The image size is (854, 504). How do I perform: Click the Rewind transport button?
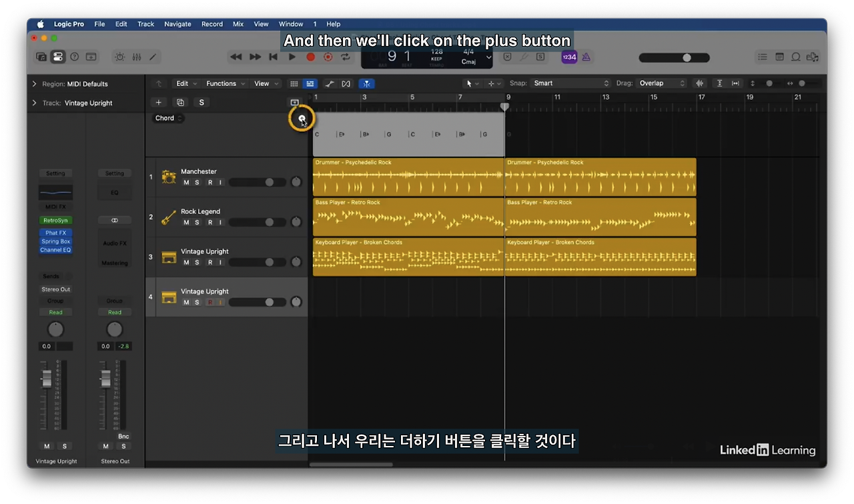pyautogui.click(x=236, y=57)
